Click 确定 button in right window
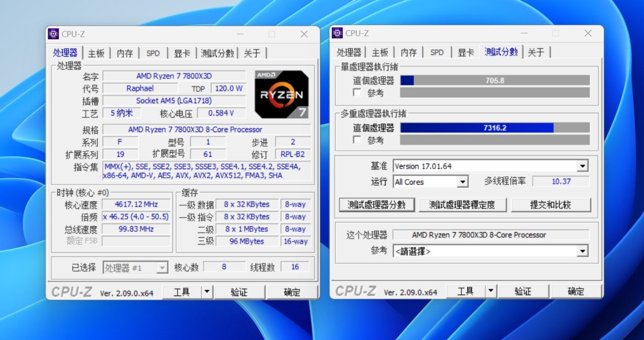Screen dimensions: 644x340 pos(576,292)
